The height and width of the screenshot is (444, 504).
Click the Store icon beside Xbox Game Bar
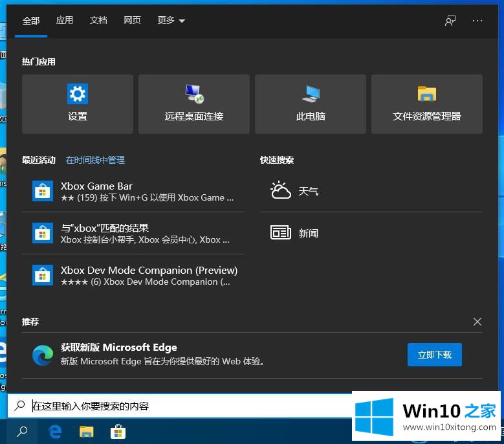coord(43,191)
